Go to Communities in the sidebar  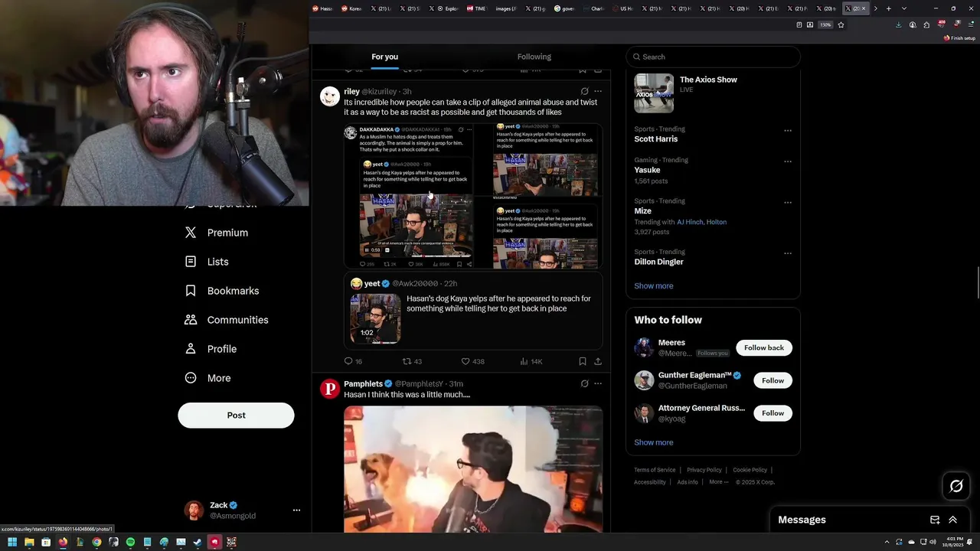[x=227, y=320]
